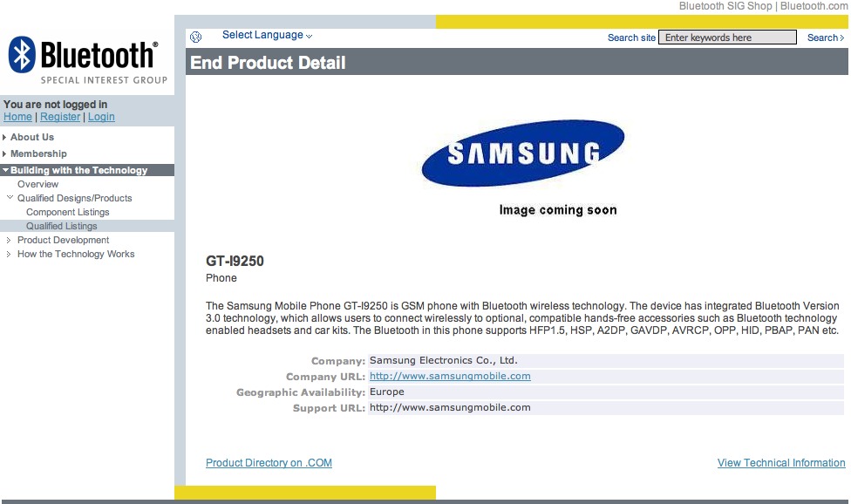Image resolution: width=851 pixels, height=504 pixels.
Task: Click the Search site label
Action: click(631, 37)
